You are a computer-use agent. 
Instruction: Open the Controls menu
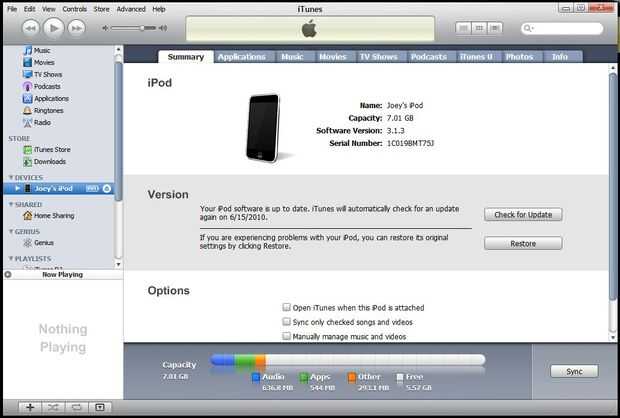(x=74, y=9)
